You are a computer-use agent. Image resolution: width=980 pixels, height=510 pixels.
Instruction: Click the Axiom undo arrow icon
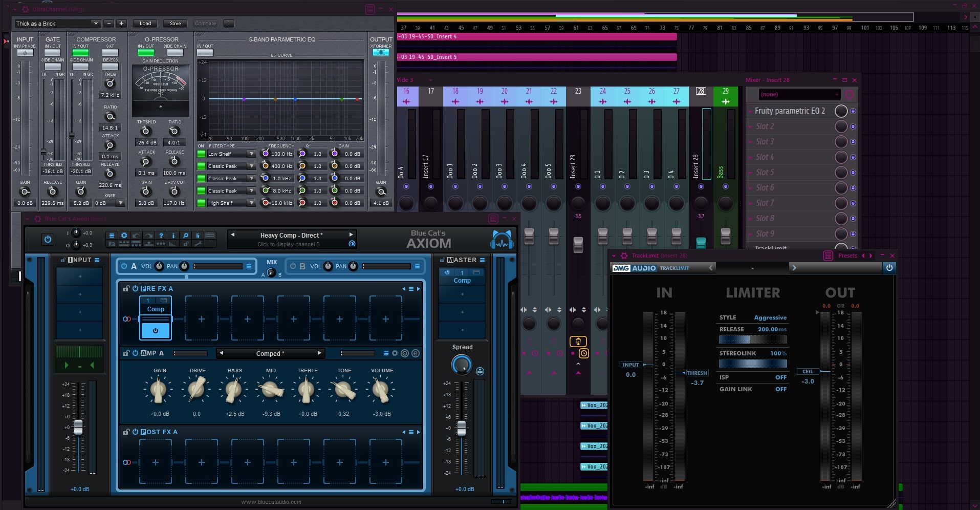136,236
